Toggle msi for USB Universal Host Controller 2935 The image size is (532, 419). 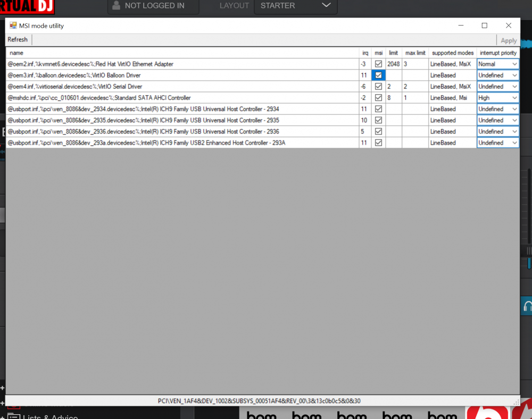pos(378,120)
